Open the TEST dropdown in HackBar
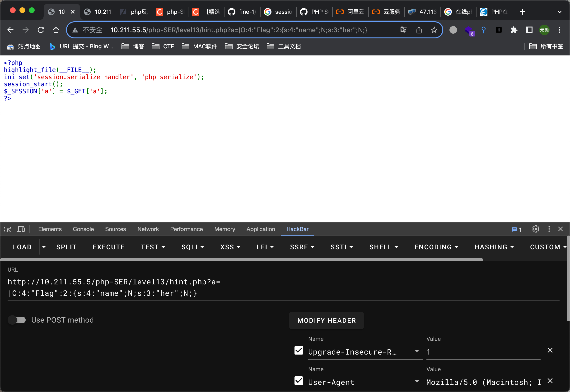The image size is (570, 392). [x=153, y=247]
